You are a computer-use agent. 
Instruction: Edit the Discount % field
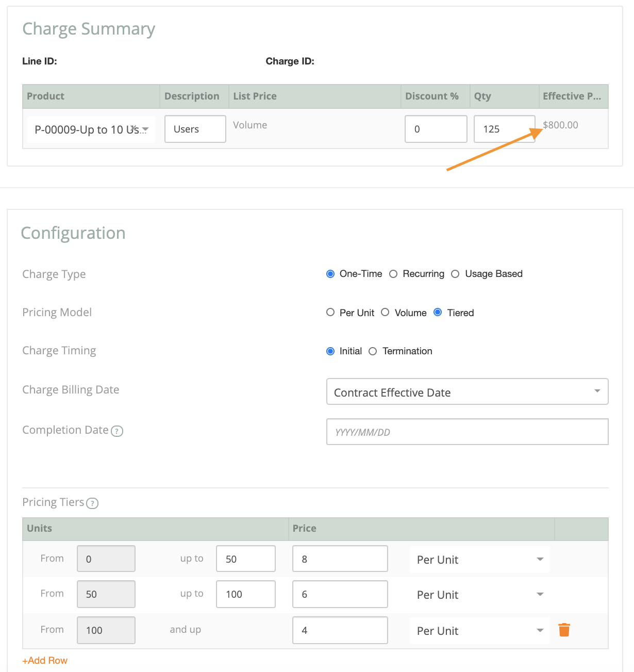(436, 129)
